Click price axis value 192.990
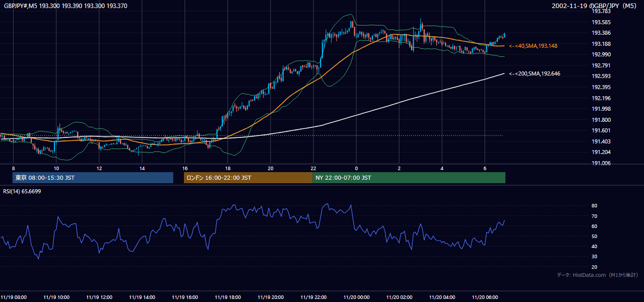644x302 pixels. (601, 54)
